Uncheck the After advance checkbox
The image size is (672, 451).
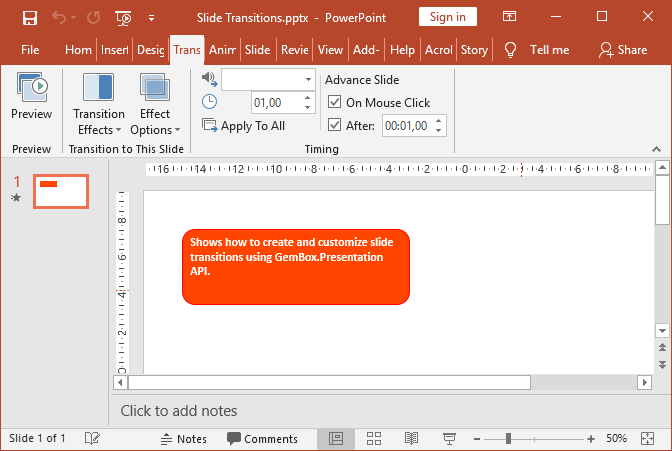[x=335, y=125]
